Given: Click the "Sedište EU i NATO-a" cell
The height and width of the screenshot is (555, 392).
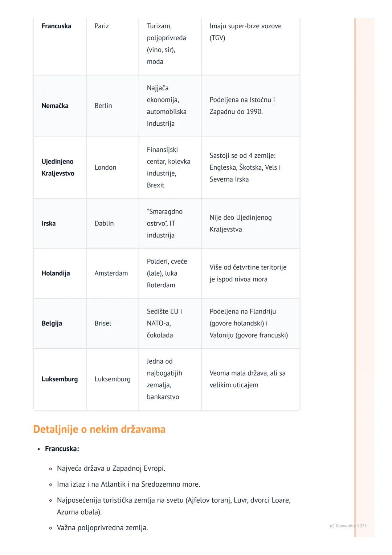Looking at the screenshot, I should pyautogui.click(x=164, y=323).
